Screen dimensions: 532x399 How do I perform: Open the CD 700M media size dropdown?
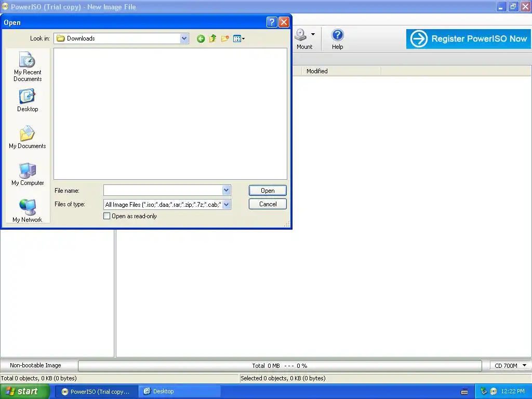[x=510, y=365]
